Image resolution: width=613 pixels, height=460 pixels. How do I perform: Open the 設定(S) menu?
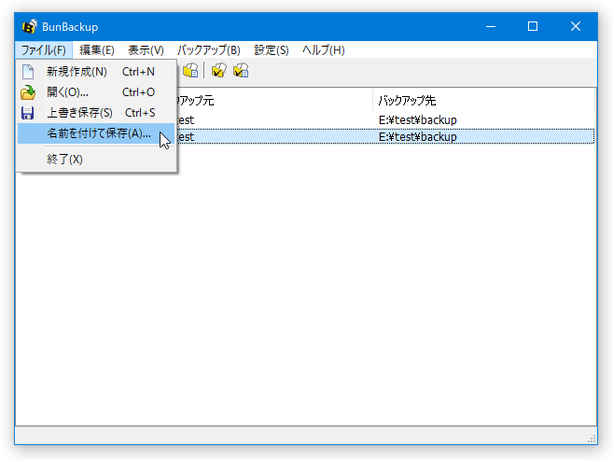tap(271, 50)
